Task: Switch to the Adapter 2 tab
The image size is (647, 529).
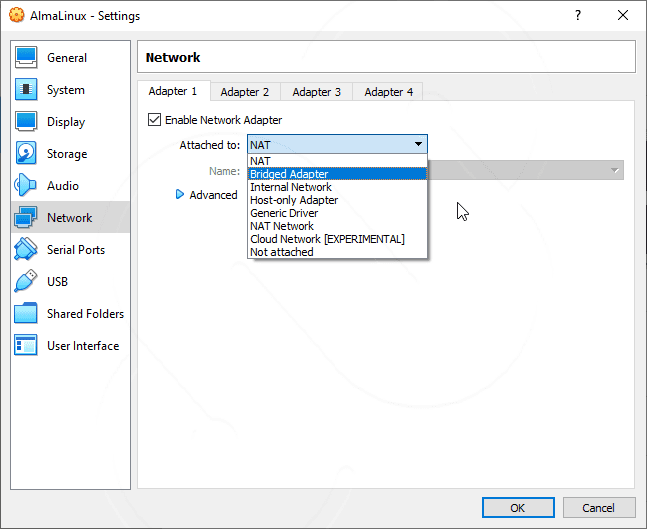Action: [x=245, y=92]
